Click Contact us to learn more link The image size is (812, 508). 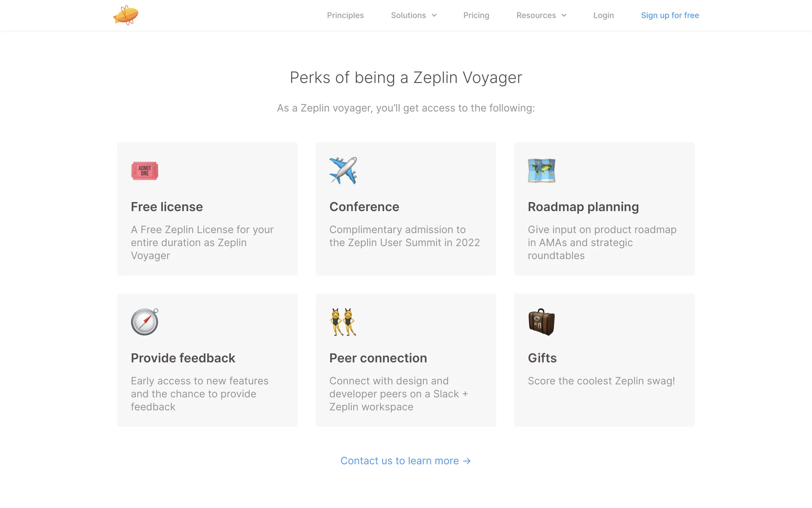[399, 461]
